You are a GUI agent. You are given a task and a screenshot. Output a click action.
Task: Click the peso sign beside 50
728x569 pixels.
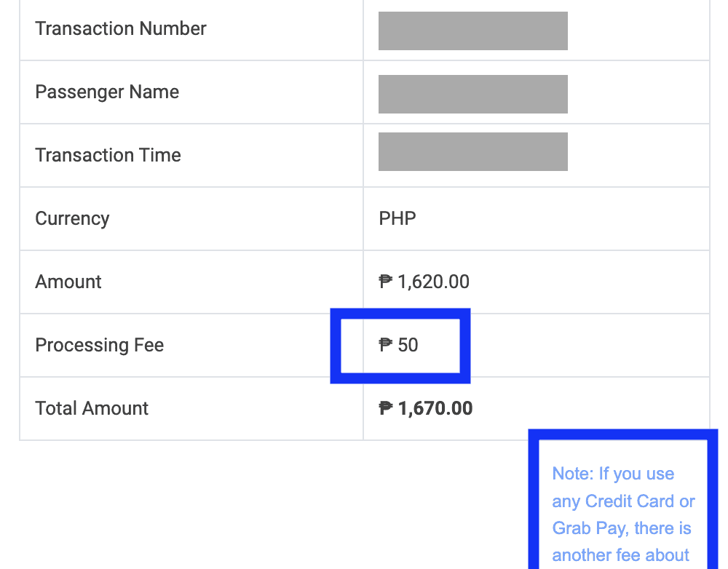pos(386,345)
